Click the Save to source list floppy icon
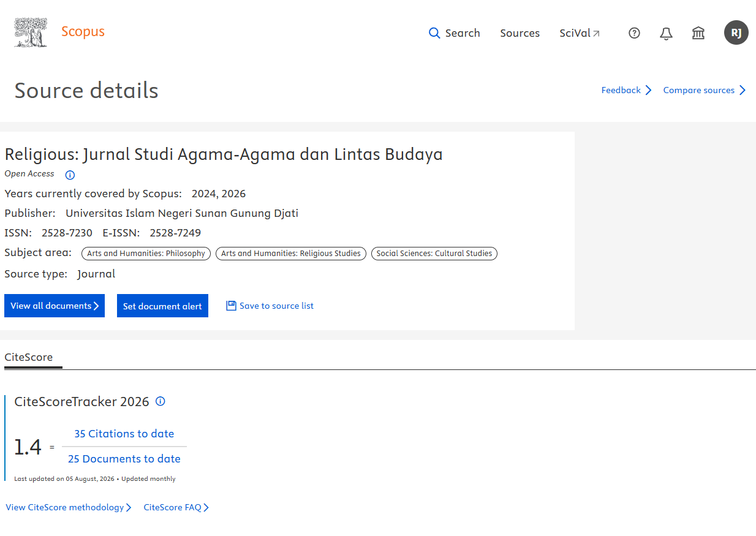The width and height of the screenshot is (756, 536). pos(231,306)
